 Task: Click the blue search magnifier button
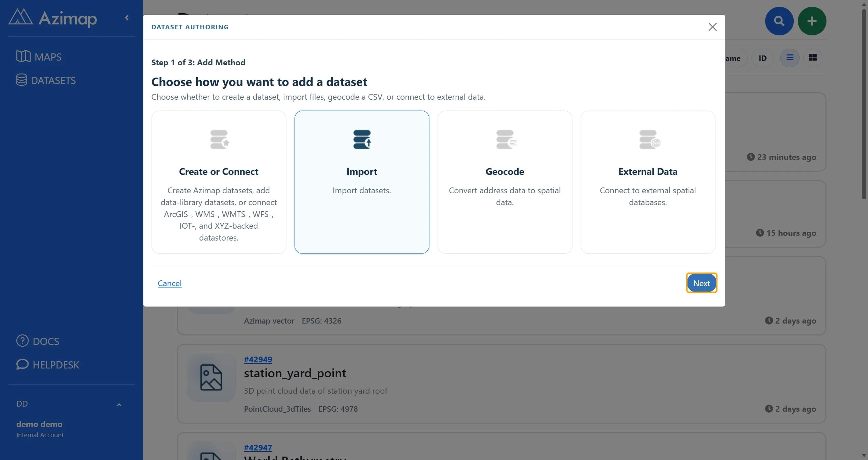pyautogui.click(x=779, y=21)
